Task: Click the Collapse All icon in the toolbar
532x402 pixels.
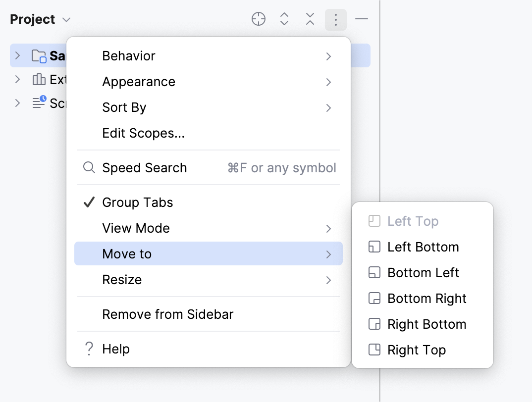Action: click(x=310, y=19)
